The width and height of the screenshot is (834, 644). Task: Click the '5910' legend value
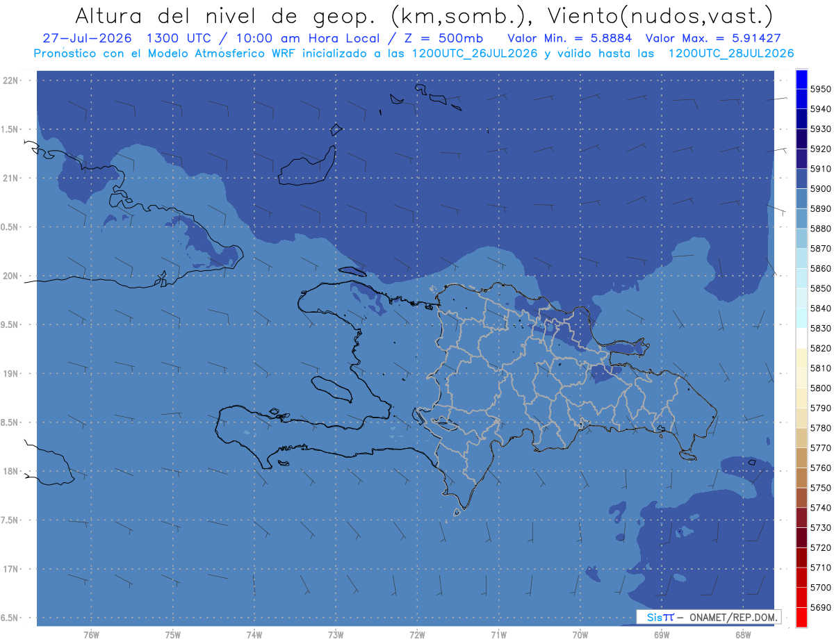[821, 169]
